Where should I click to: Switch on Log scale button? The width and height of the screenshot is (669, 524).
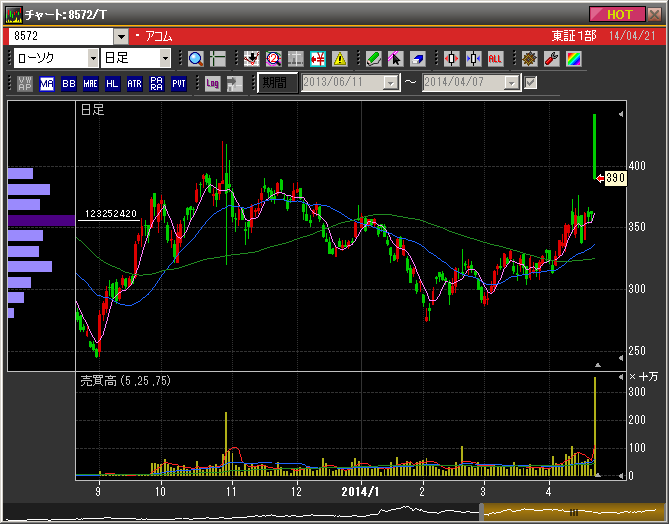pos(213,83)
